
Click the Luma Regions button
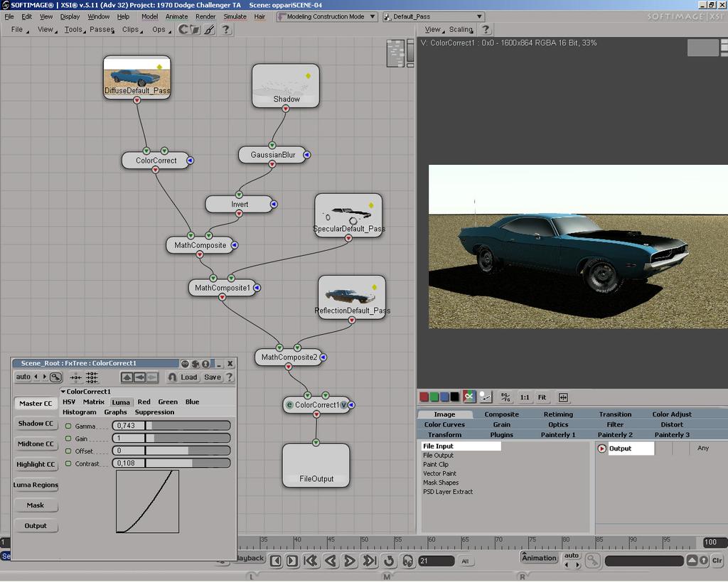[x=36, y=485]
